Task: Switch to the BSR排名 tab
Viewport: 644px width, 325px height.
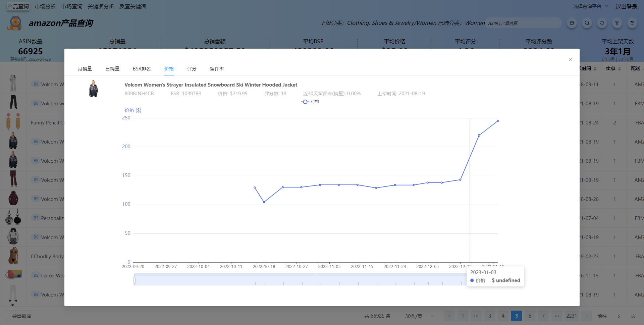Action: (x=142, y=69)
